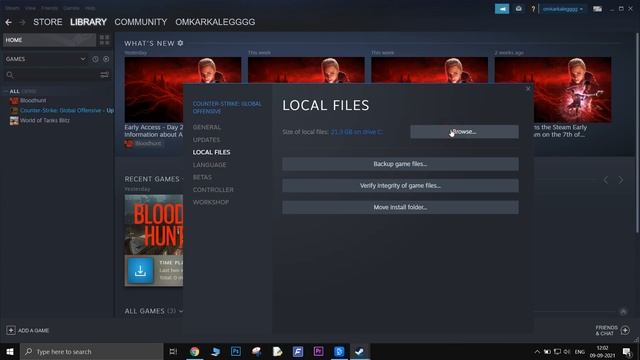Open Steam menu in menu bar

click(12, 8)
